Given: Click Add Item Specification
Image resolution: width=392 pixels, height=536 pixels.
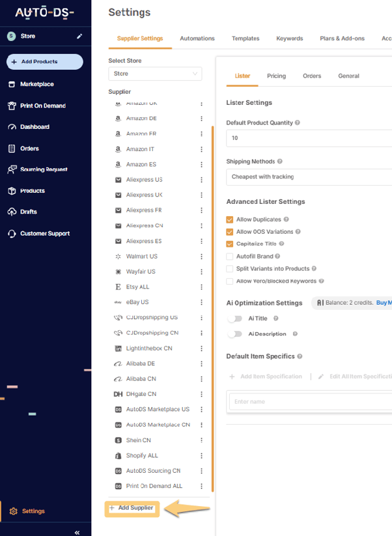Looking at the screenshot, I should [x=266, y=376].
